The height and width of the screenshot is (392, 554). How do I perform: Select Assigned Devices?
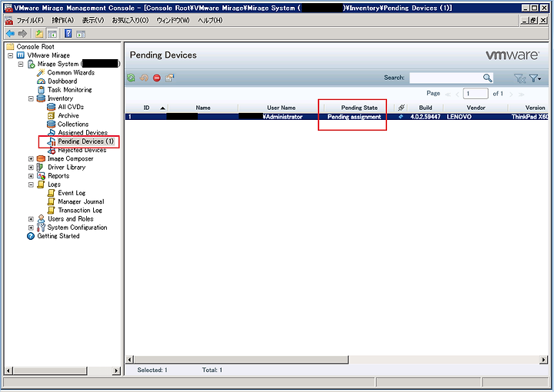click(x=82, y=133)
